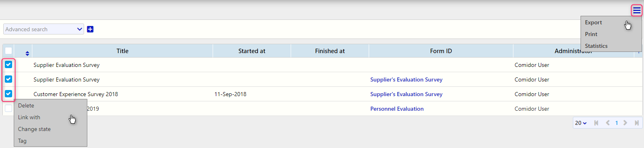Select Delete in the context menu

point(26,105)
